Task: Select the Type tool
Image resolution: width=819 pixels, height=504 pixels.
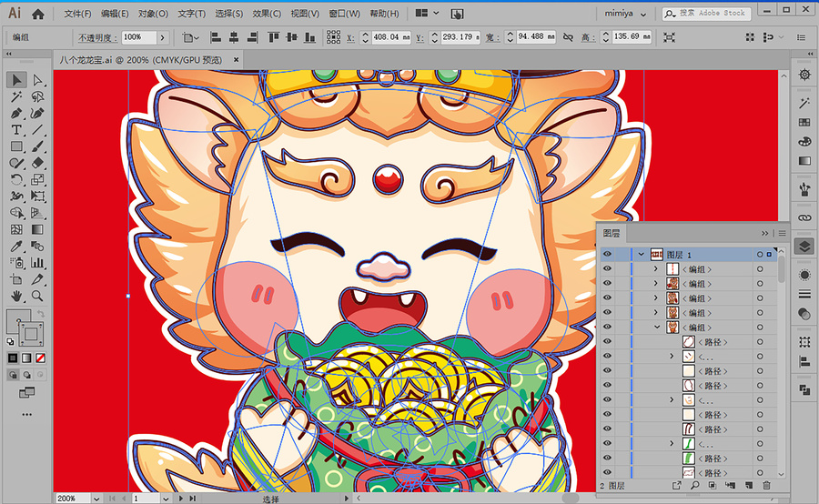Action: (16, 129)
